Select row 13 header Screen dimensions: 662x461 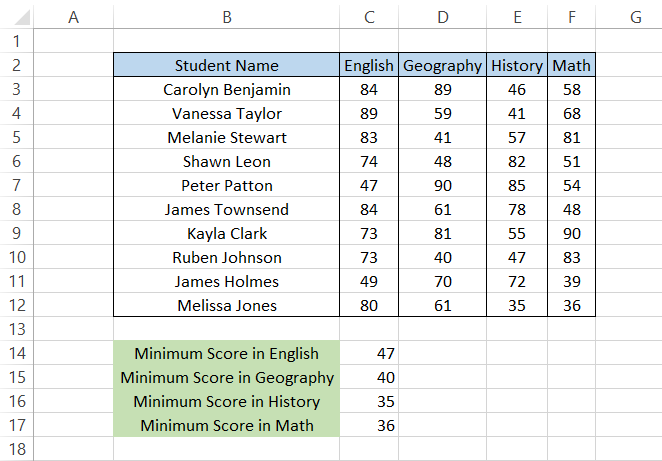pyautogui.click(x=16, y=329)
